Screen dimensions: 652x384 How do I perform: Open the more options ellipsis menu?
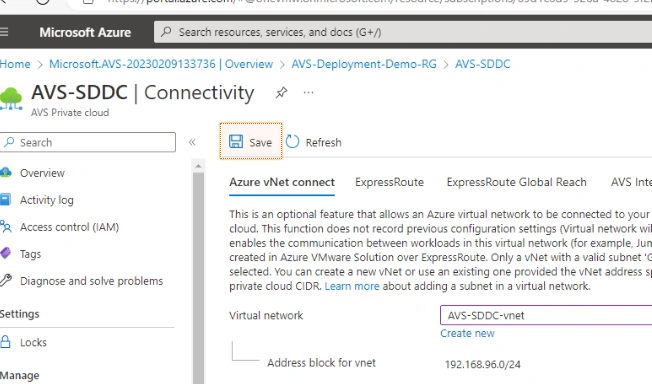308,92
